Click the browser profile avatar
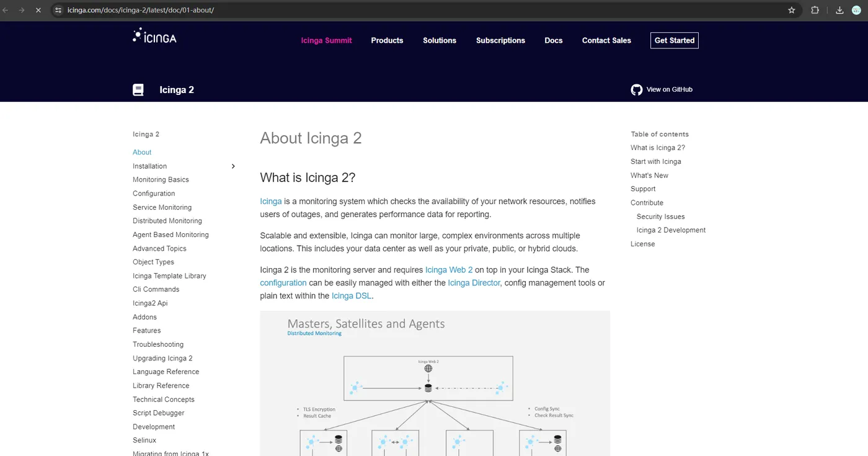The width and height of the screenshot is (868, 456). pos(856,10)
